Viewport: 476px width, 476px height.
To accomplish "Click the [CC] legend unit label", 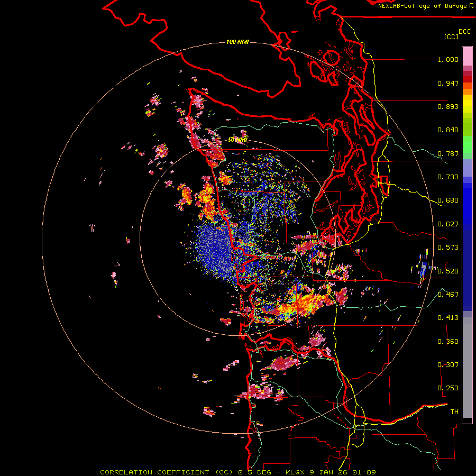I will point(451,36).
